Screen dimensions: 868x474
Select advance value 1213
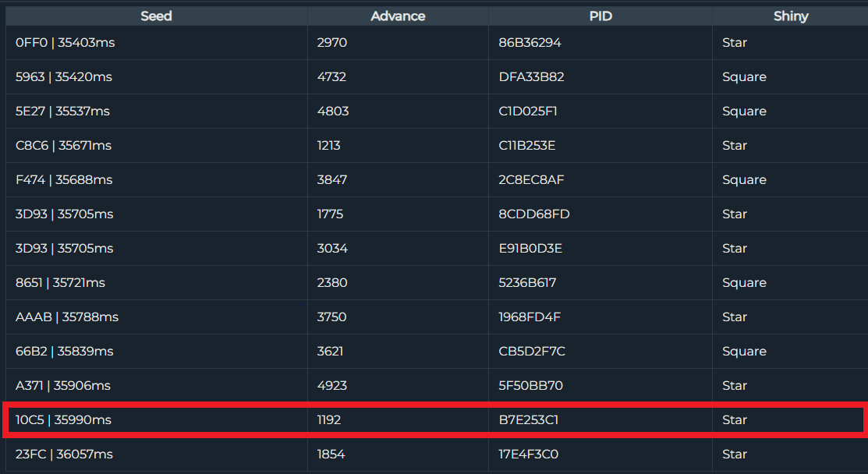coord(329,146)
